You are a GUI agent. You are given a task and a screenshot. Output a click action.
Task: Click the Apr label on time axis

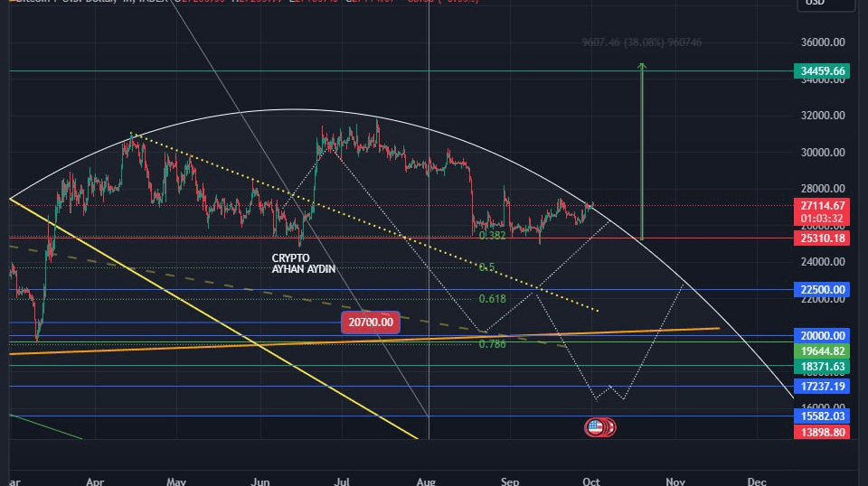point(95,481)
